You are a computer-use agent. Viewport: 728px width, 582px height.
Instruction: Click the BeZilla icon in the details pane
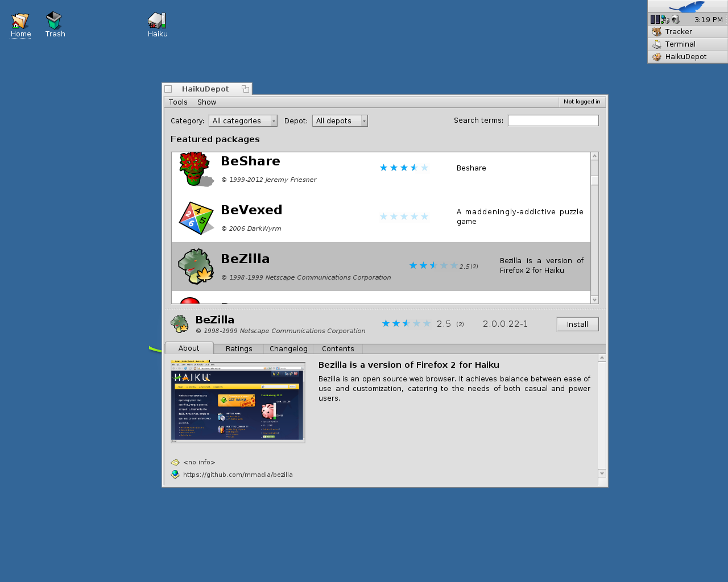[180, 323]
